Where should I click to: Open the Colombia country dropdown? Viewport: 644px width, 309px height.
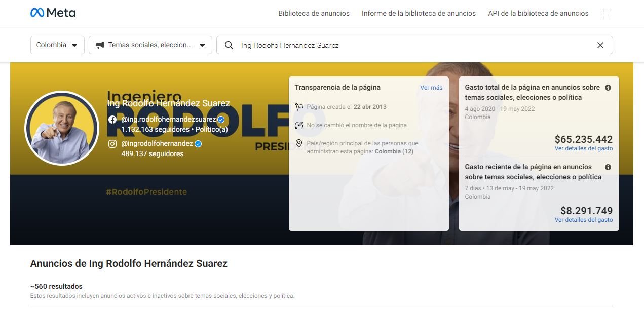[x=57, y=45]
